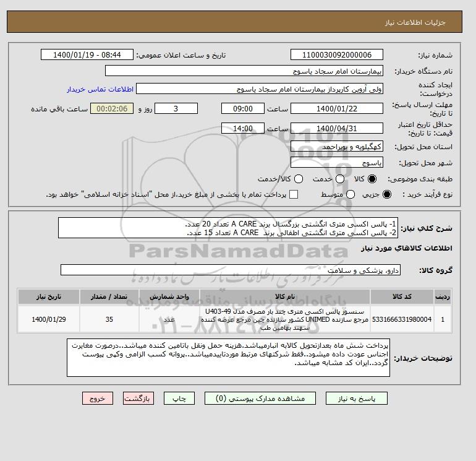Click the buyer notes text area
The height and width of the screenshot is (461, 476).
(228, 358)
